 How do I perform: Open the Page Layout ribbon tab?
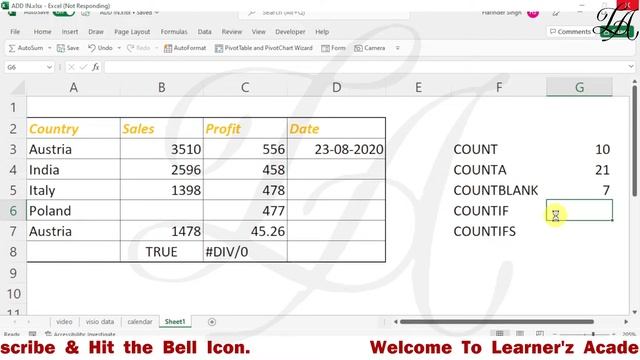[x=132, y=31]
